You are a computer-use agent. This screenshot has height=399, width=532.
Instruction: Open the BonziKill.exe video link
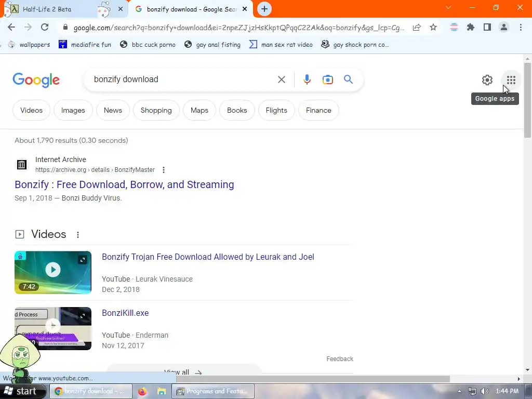coord(125,313)
